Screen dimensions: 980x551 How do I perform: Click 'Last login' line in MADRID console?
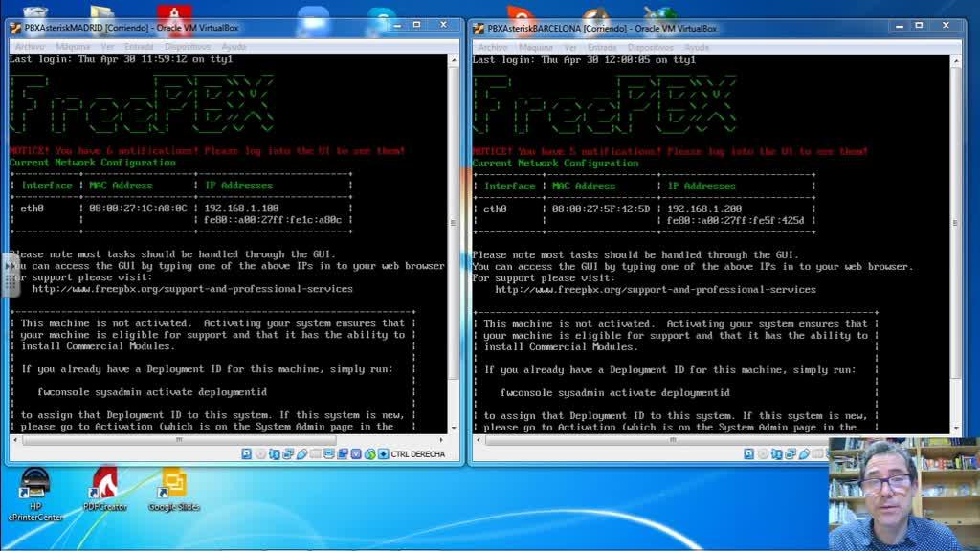click(x=122, y=59)
